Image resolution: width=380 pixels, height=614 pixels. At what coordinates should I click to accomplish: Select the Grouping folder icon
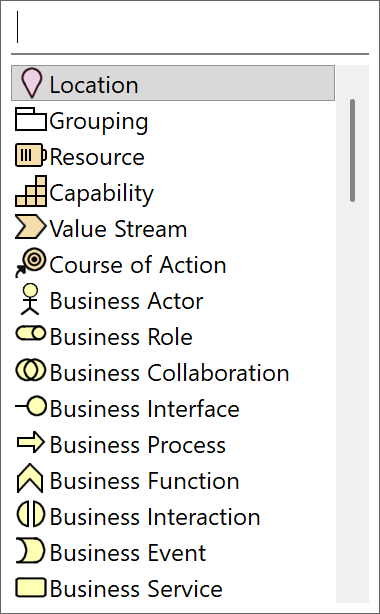(x=31, y=119)
